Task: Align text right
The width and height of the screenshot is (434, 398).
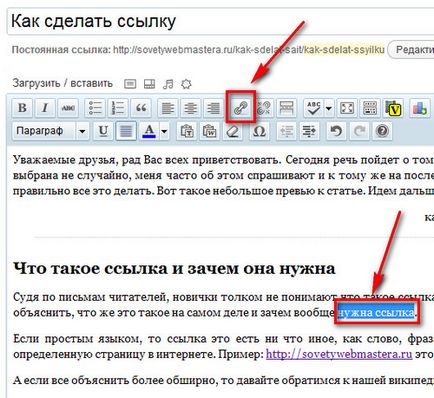Action: [x=213, y=108]
